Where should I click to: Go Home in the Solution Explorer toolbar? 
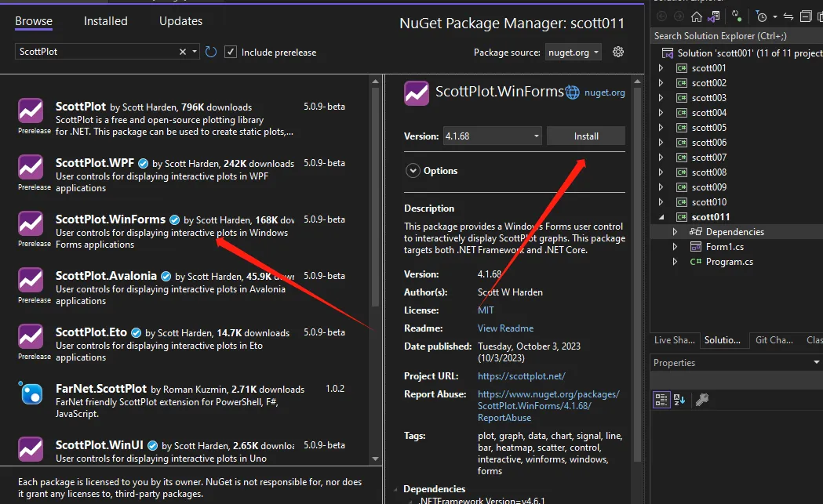point(696,16)
